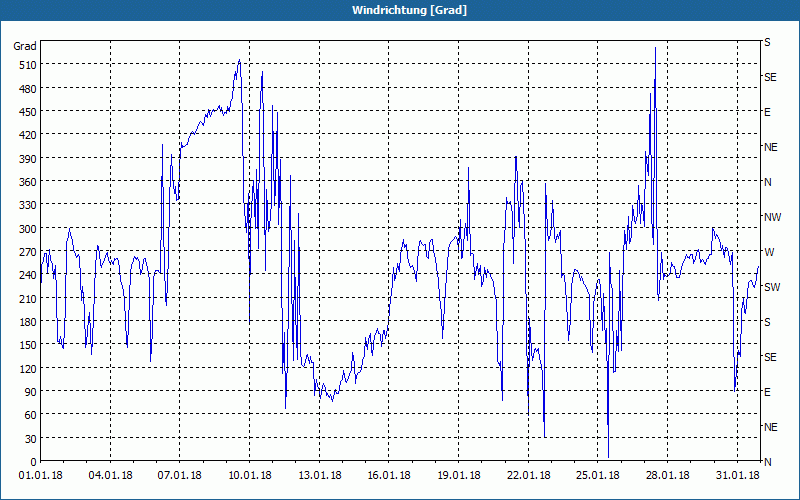The width and height of the screenshot is (800, 500).
Task: Click the 0 y-axis value
Action: 34,462
